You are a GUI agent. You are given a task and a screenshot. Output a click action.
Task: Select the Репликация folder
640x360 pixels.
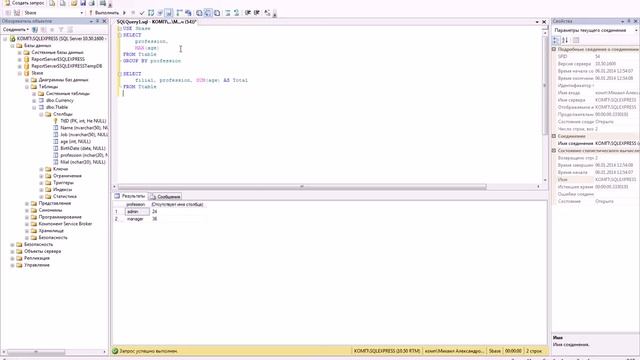[x=37, y=258]
